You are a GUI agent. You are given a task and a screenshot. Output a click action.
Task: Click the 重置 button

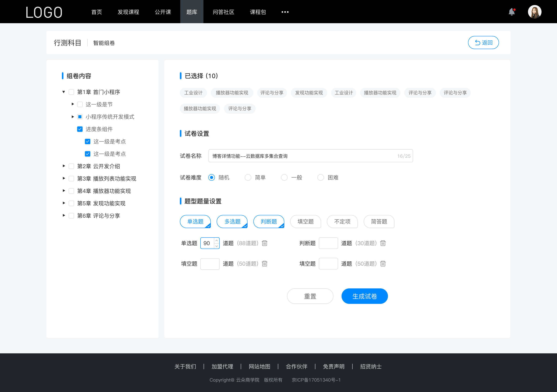310,296
